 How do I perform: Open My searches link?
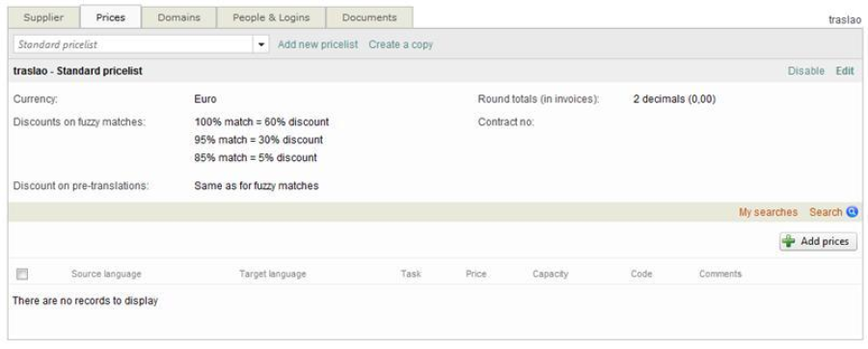tap(768, 212)
